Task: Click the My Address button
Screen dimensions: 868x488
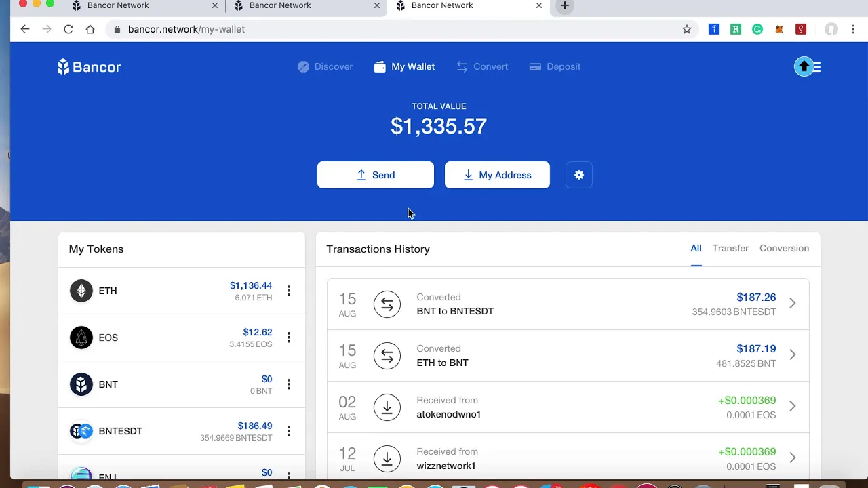Action: pos(497,175)
